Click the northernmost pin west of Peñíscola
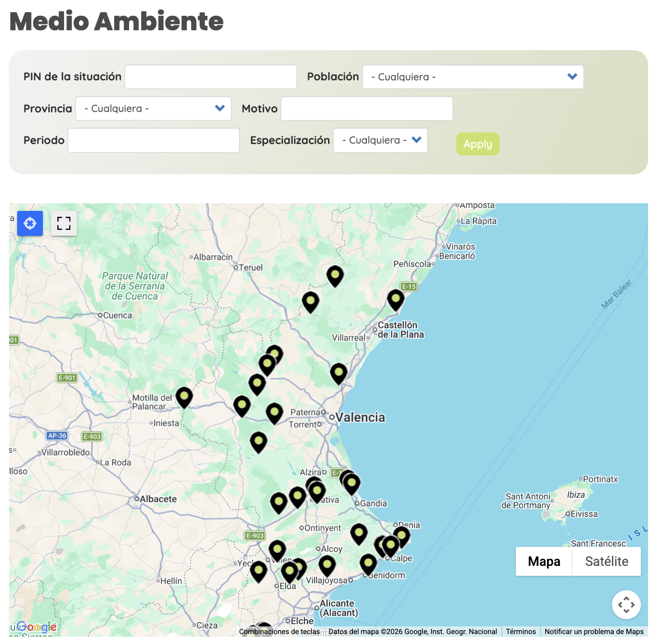The width and height of the screenshot is (658, 644). [335, 275]
